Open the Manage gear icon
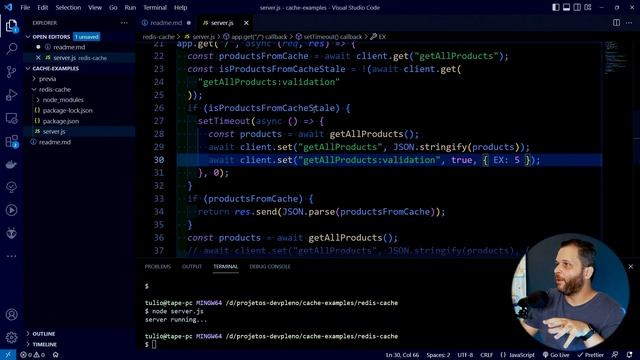 [11, 338]
